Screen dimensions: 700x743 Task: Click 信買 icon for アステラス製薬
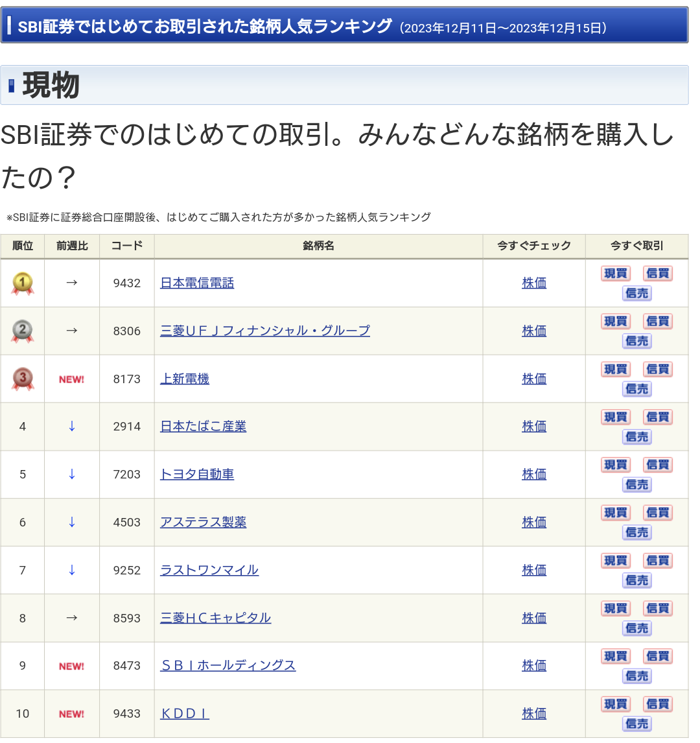pyautogui.click(x=658, y=513)
